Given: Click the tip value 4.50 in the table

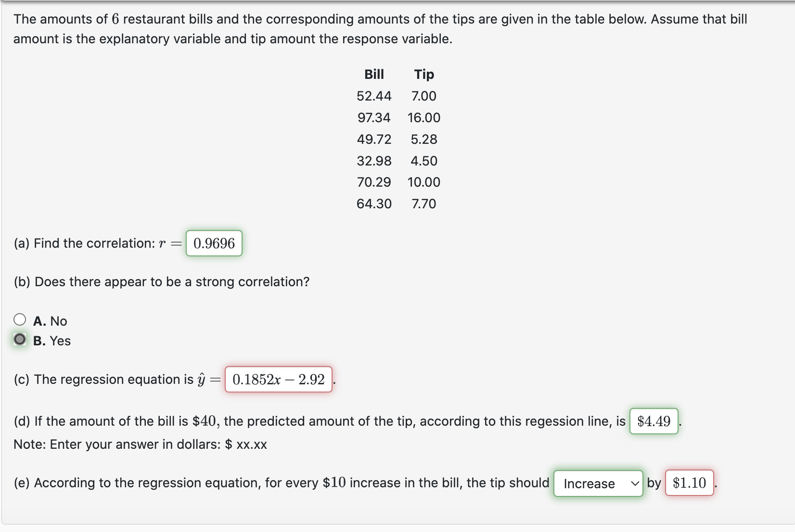Looking at the screenshot, I should (x=423, y=161).
